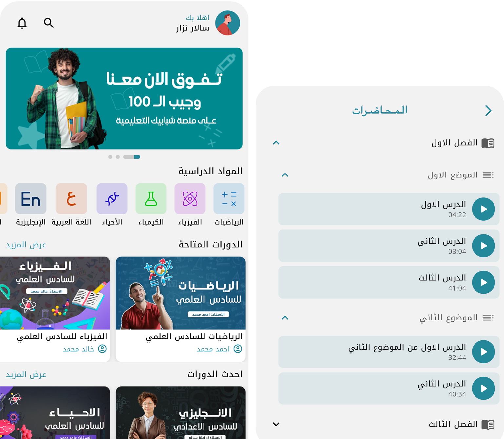Click teacher icon next to احمد محمد
The height and width of the screenshot is (439, 504).
238,349
